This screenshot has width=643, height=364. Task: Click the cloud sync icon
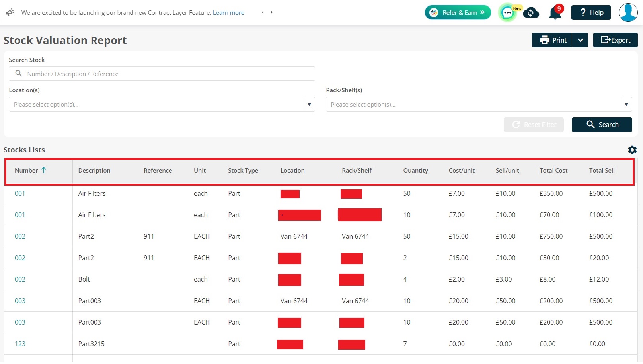531,13
